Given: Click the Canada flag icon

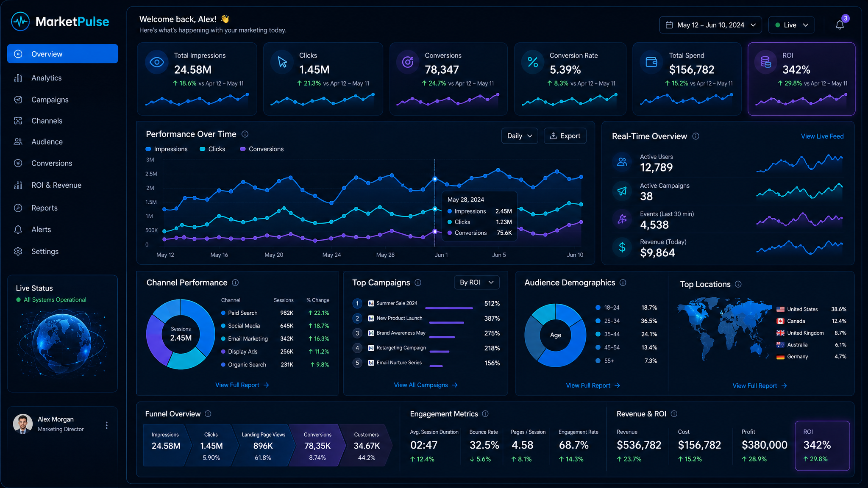Looking at the screenshot, I should point(780,321).
